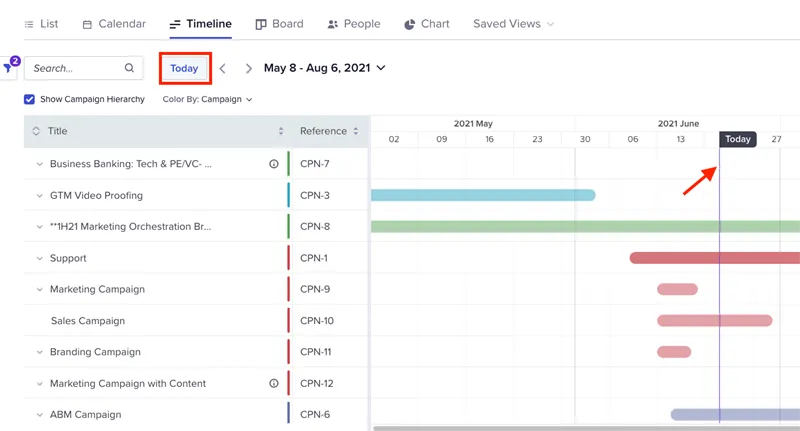Click reference CPN-11
Screen dimensions: 800x431
[x=315, y=352]
